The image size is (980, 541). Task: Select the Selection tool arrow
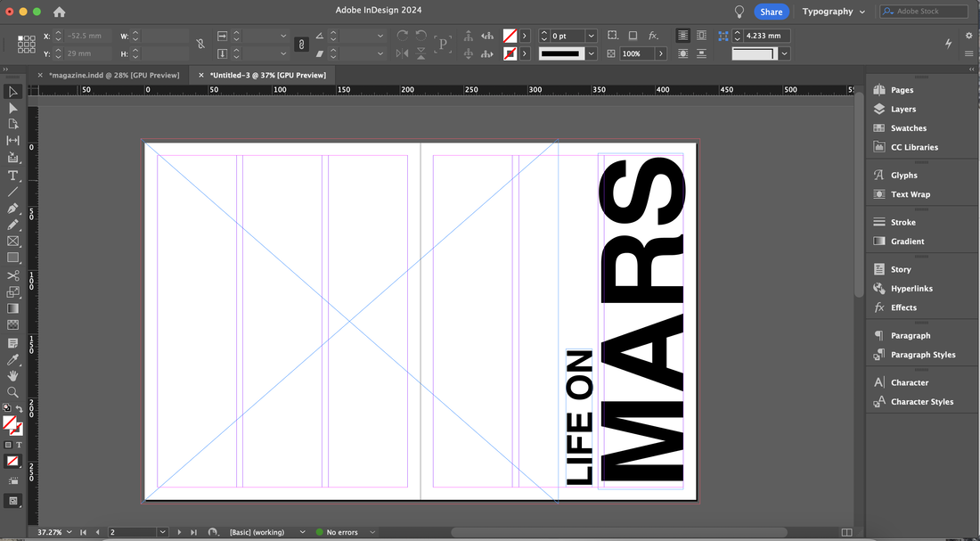click(x=12, y=92)
